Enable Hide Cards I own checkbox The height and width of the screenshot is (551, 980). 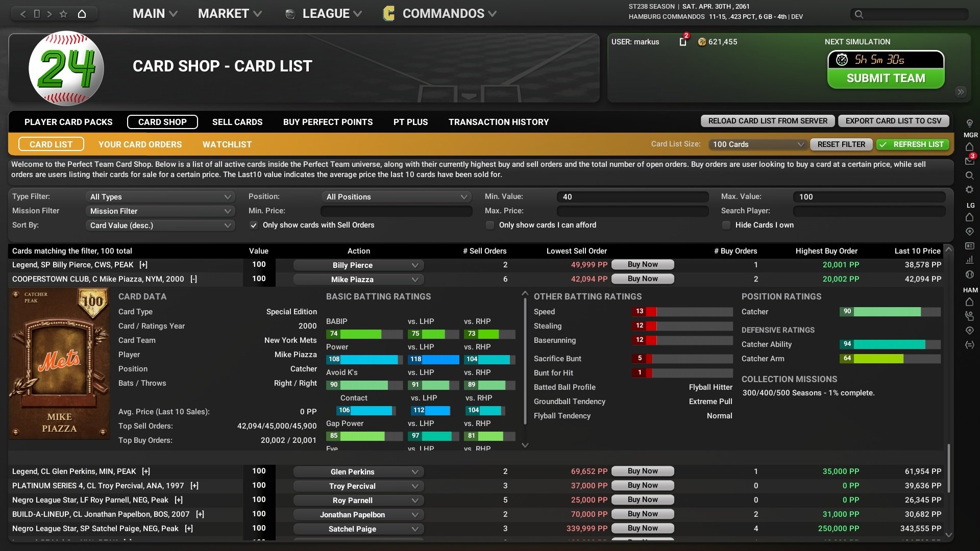pos(726,224)
